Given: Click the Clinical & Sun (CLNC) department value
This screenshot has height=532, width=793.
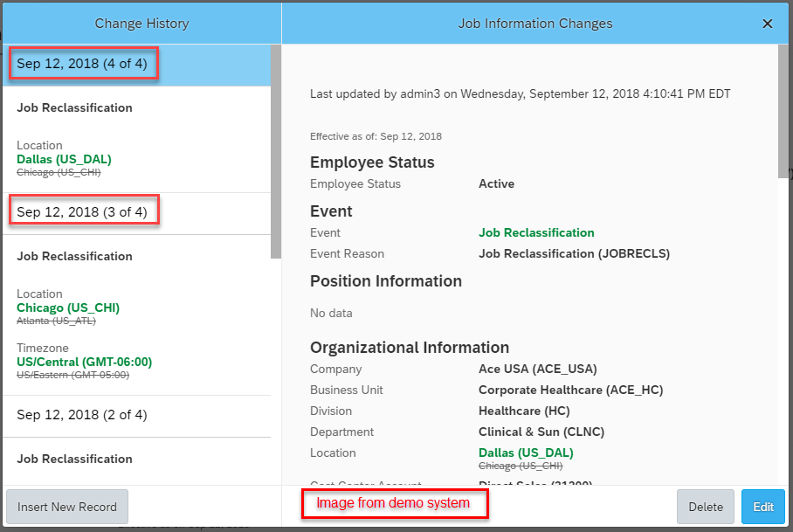Looking at the screenshot, I should (541, 432).
